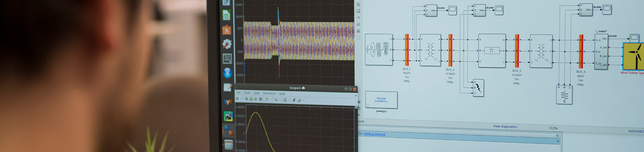Launch the R application from the dock
The image size is (644, 152).
click(227, 73)
